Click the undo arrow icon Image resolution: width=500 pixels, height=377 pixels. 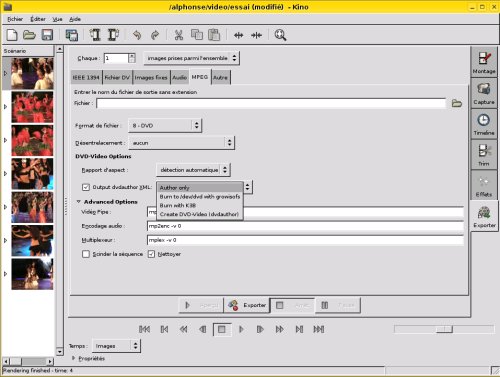(137, 35)
